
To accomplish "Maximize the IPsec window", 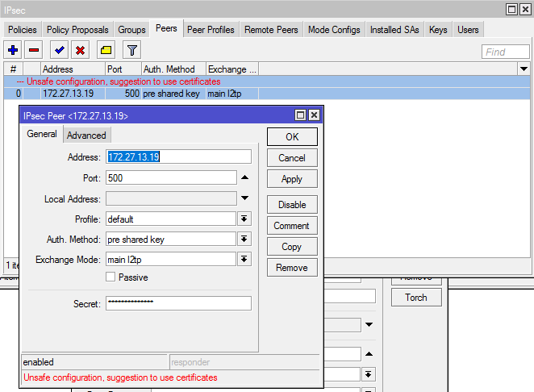I will 511,10.
